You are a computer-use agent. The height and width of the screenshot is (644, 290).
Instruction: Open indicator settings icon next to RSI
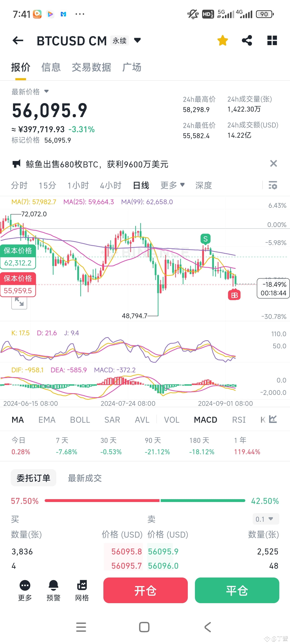[x=273, y=419]
